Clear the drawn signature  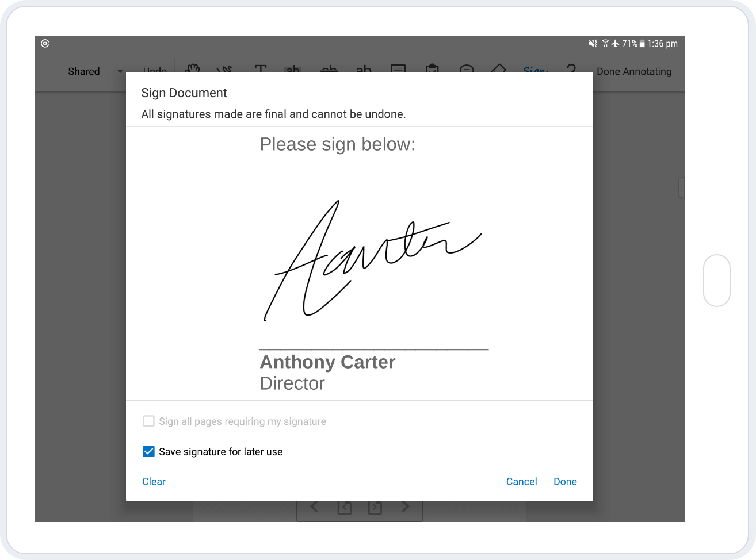pyautogui.click(x=154, y=482)
